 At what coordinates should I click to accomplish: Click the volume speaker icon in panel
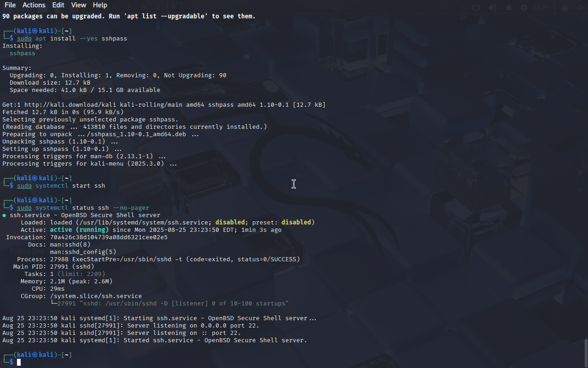pyautogui.click(x=492, y=8)
